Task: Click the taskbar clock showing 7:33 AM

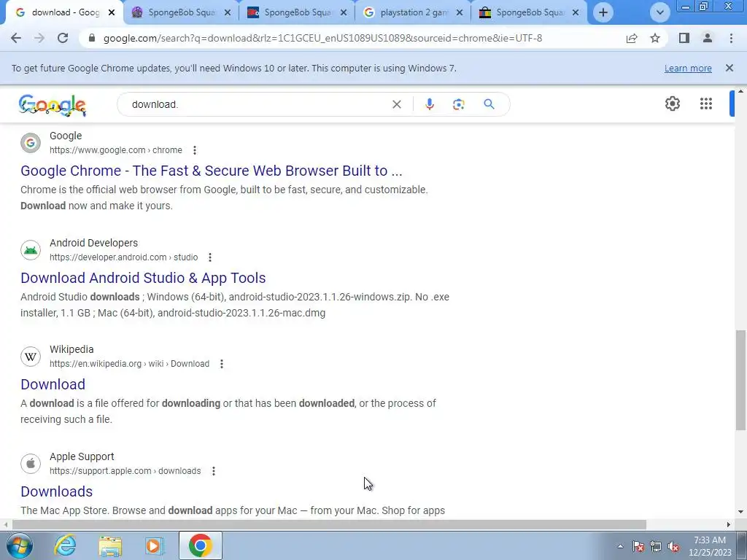Action: (x=710, y=546)
